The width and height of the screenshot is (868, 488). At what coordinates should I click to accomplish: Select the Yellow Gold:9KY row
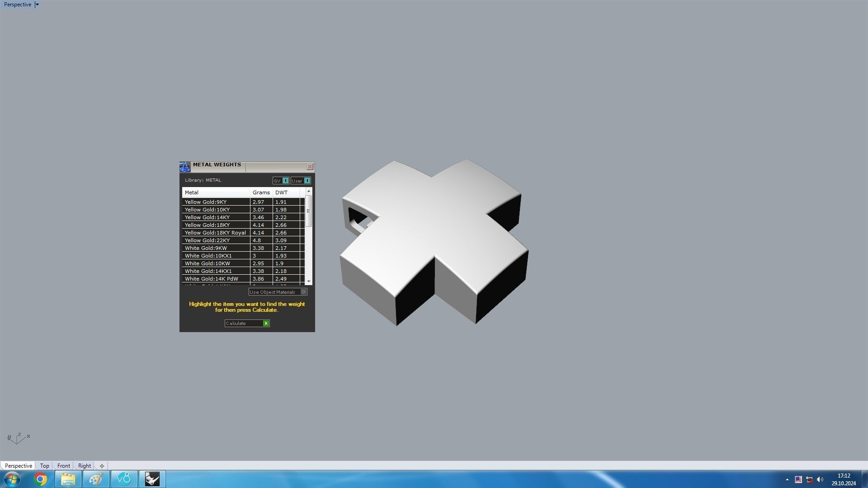tap(243, 202)
